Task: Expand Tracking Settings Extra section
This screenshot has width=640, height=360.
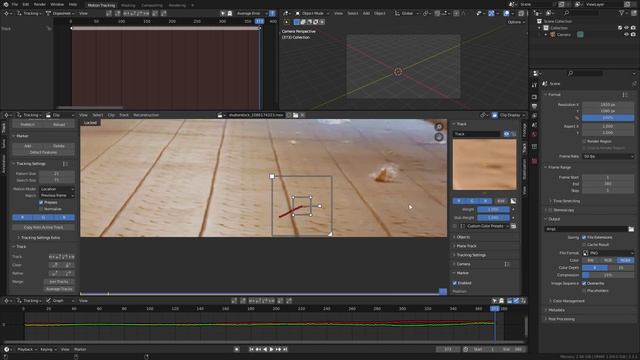Action: pos(40,238)
